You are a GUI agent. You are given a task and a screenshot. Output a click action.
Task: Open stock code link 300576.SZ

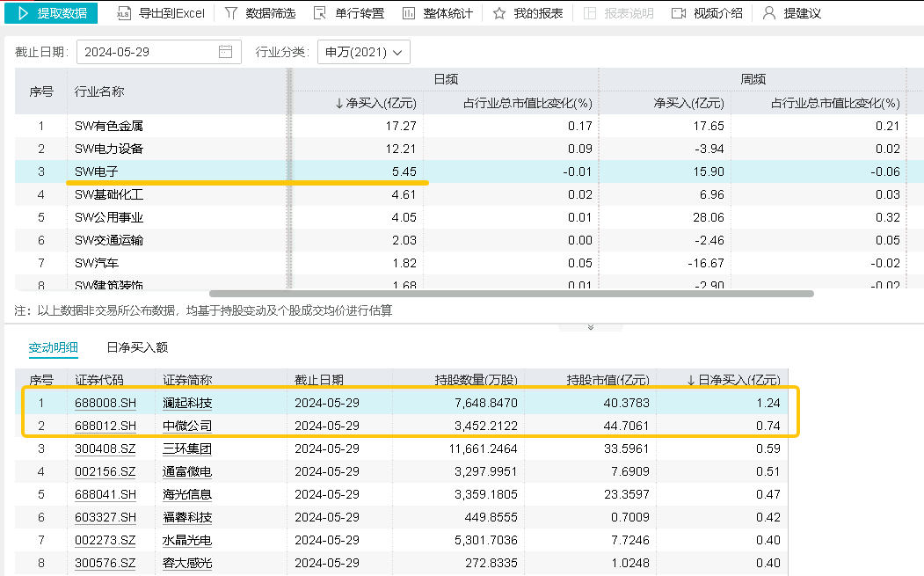coord(105,563)
